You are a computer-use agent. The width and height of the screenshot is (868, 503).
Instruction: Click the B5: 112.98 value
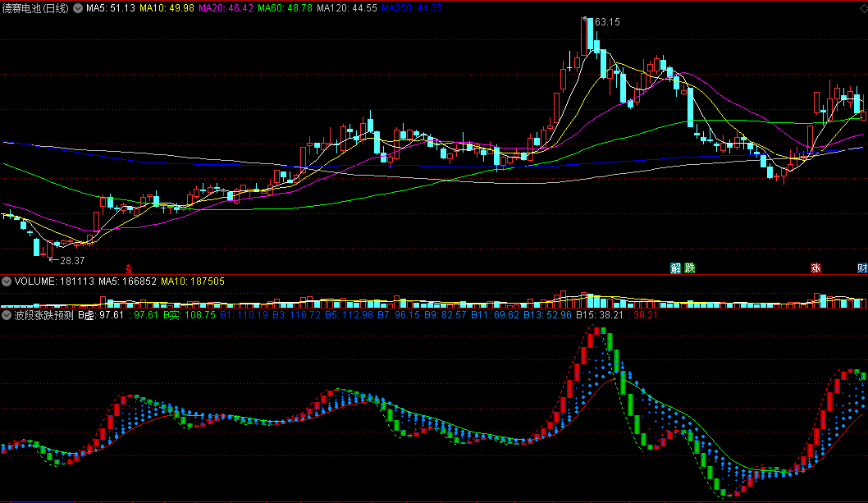(349, 315)
